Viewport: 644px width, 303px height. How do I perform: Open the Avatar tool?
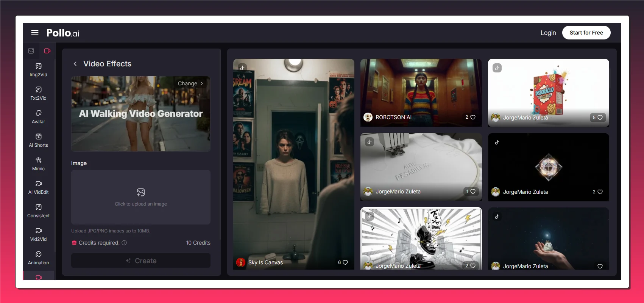(38, 117)
